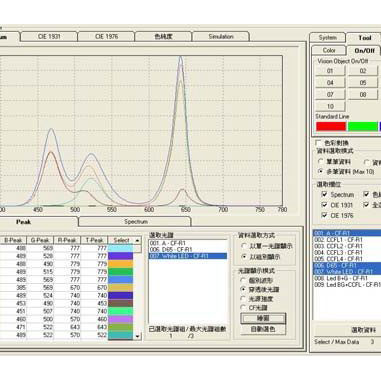
Task: Switch to the System tab
Action: [327, 38]
